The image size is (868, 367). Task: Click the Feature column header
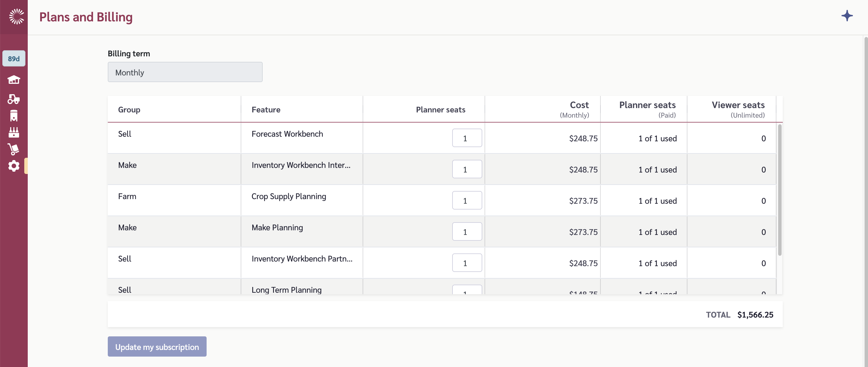coord(266,110)
